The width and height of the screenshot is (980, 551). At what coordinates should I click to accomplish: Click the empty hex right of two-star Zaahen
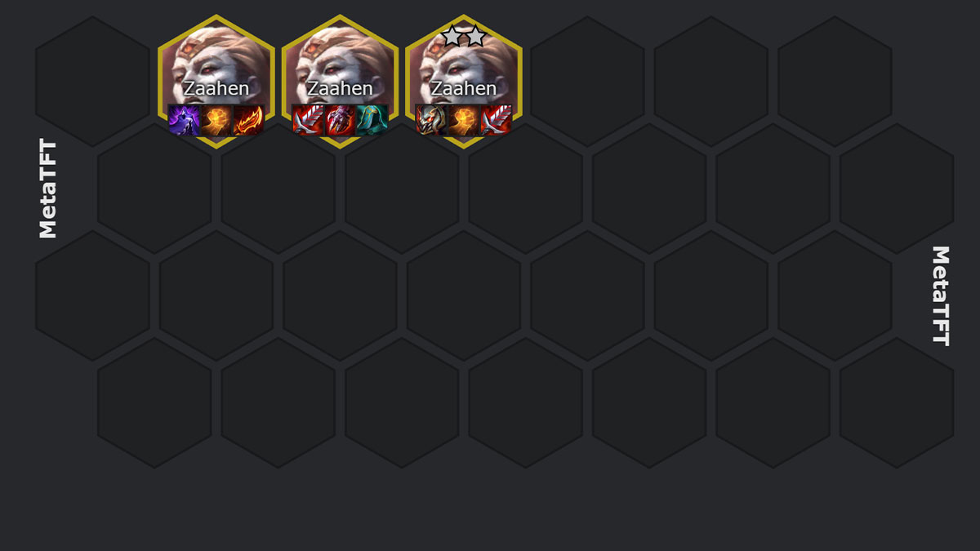pos(587,82)
